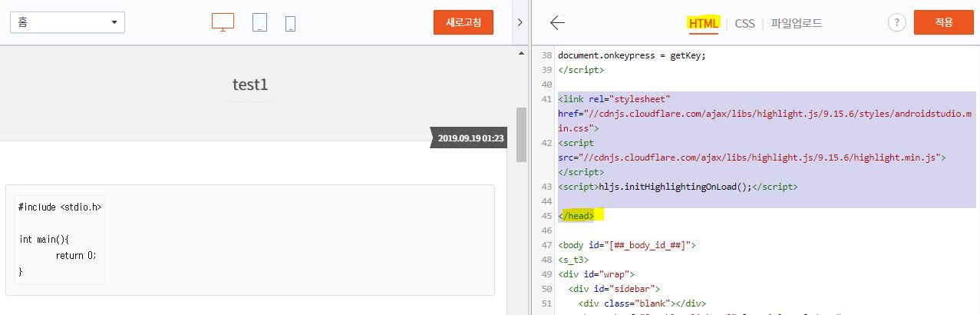Click the <s_t3> code line
980x315 pixels.
click(x=573, y=260)
